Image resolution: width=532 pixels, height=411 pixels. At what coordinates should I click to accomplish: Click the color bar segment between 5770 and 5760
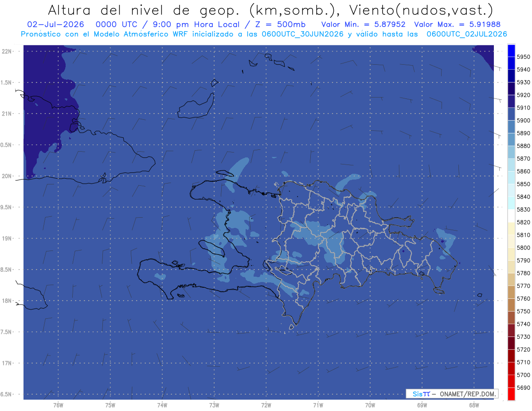(x=511, y=292)
